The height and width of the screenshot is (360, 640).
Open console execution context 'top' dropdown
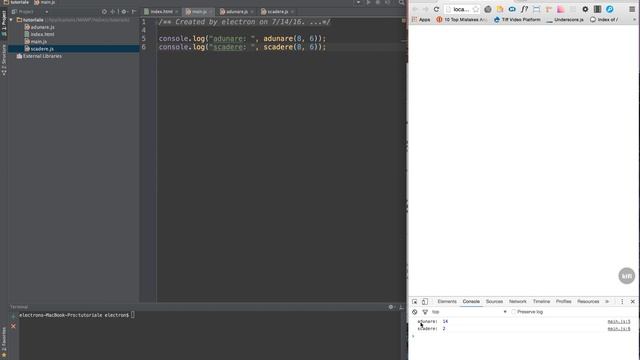tap(469, 312)
